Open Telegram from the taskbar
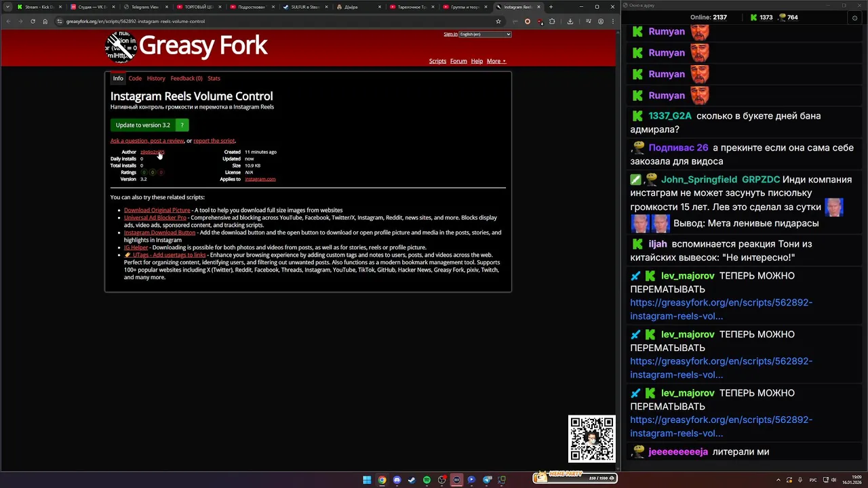 (x=487, y=480)
